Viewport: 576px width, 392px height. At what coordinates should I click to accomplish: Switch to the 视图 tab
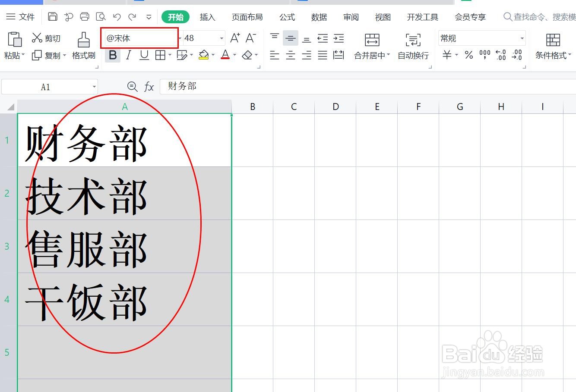tap(383, 17)
